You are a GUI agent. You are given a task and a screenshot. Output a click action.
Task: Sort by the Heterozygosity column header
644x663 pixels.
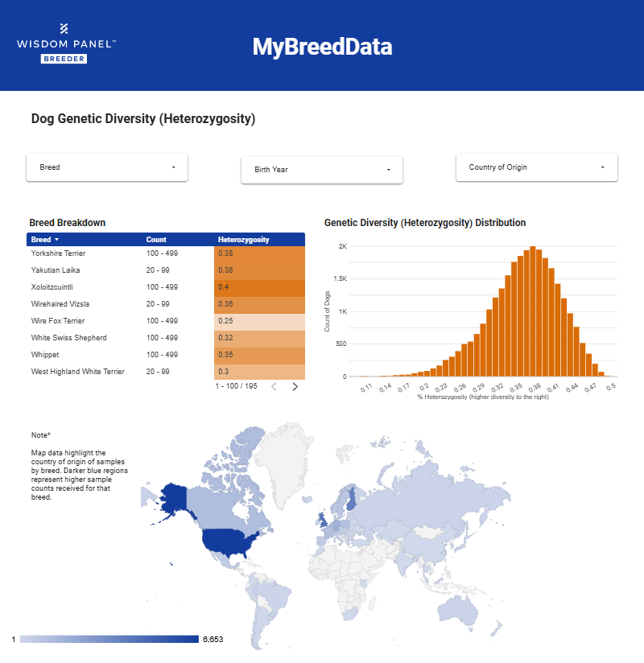(x=243, y=239)
